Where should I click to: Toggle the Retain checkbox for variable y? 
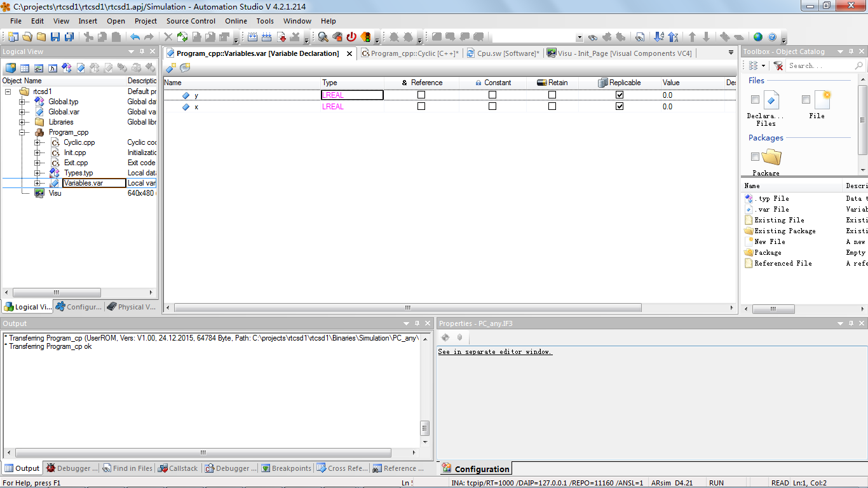pos(552,95)
